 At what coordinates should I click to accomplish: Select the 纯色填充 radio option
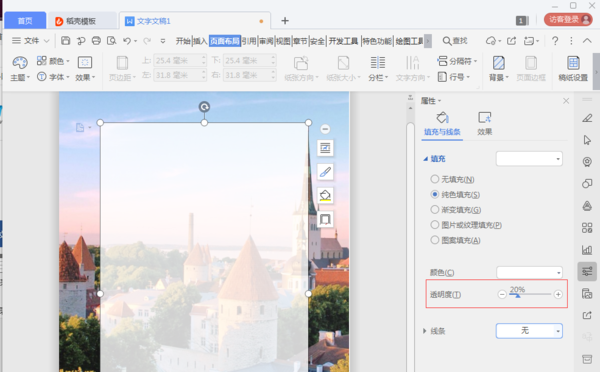435,194
